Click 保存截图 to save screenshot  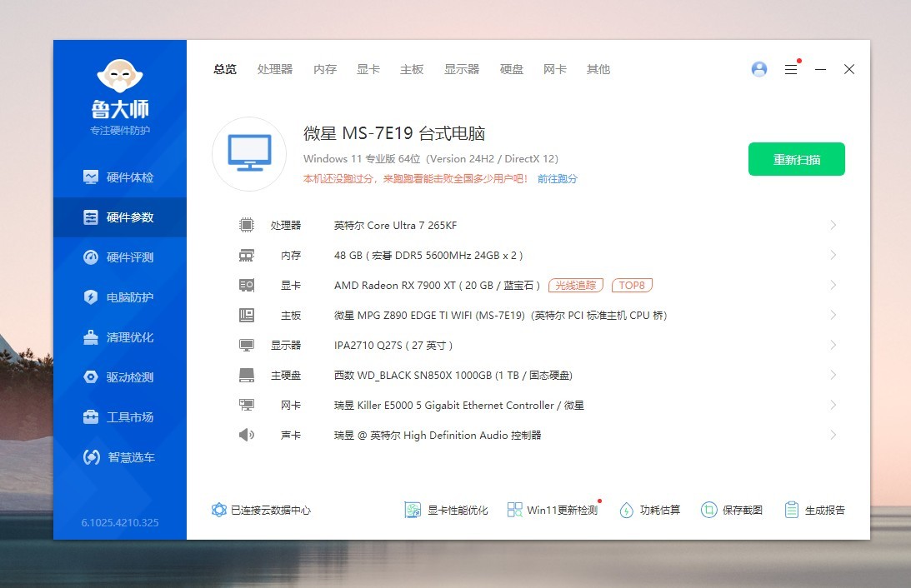point(732,511)
